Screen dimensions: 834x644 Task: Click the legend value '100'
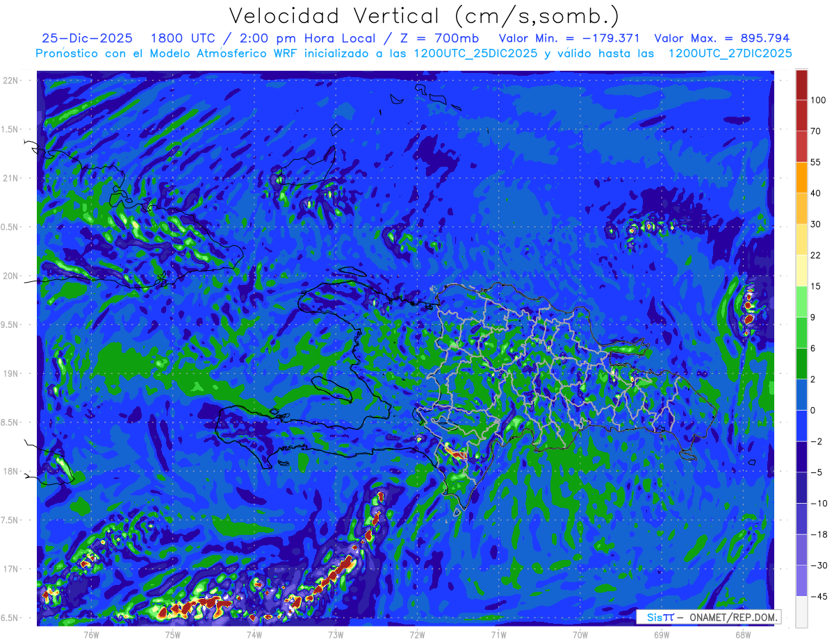tap(818, 100)
